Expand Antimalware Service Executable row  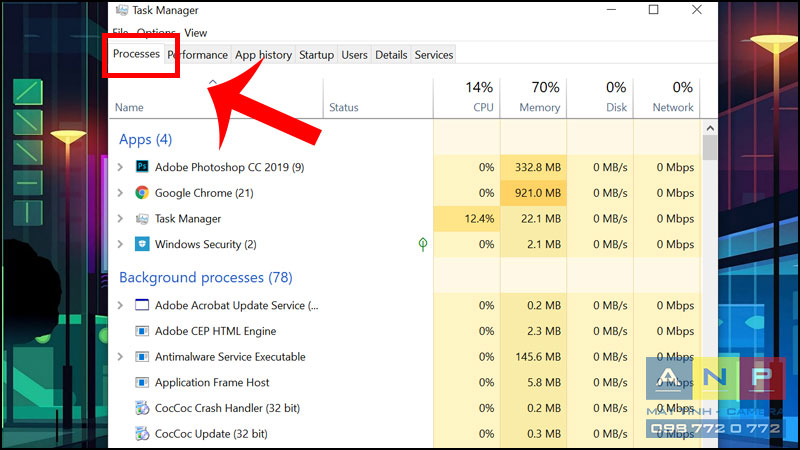(x=120, y=357)
